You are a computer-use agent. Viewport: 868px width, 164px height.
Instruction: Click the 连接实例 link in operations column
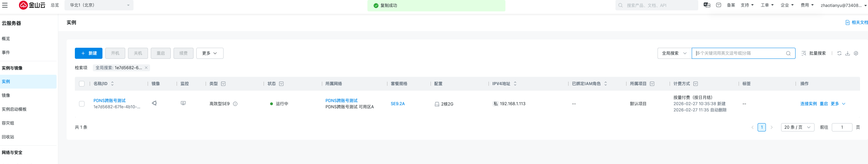click(x=808, y=104)
